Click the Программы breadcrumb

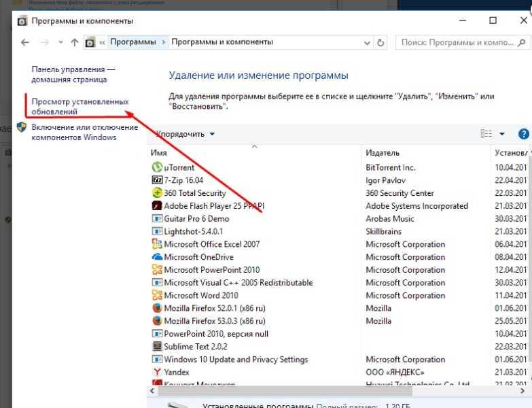tap(133, 42)
